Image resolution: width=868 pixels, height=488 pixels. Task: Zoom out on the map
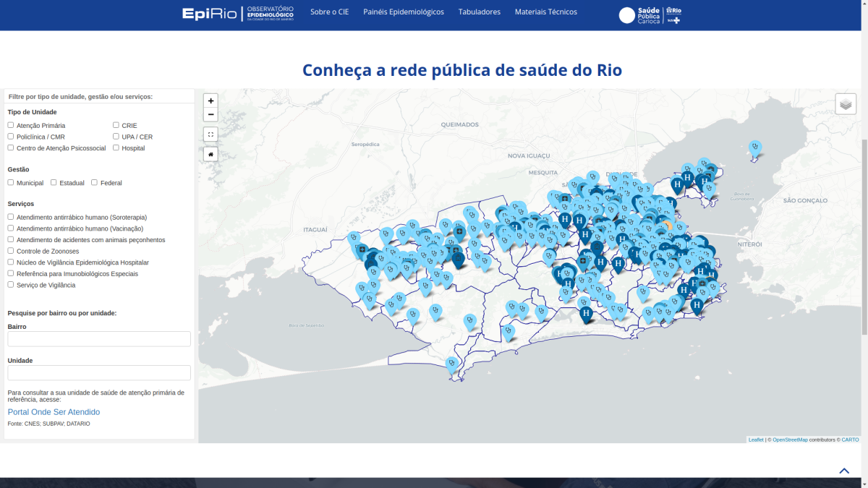pos(210,115)
